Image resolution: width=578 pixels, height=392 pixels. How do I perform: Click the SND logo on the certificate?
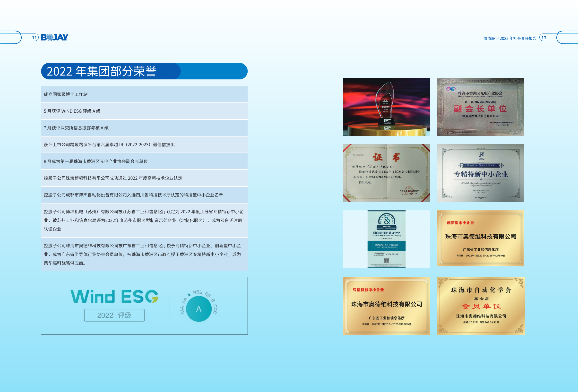point(481,156)
